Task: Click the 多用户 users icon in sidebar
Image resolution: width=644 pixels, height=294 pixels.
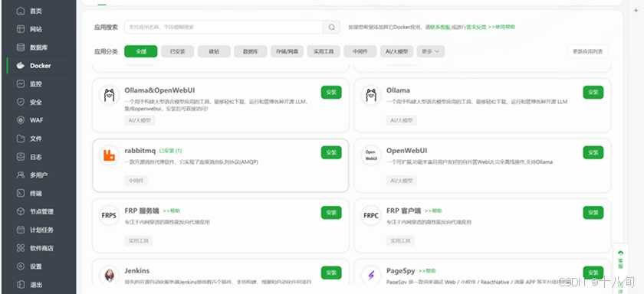Action: 21,175
